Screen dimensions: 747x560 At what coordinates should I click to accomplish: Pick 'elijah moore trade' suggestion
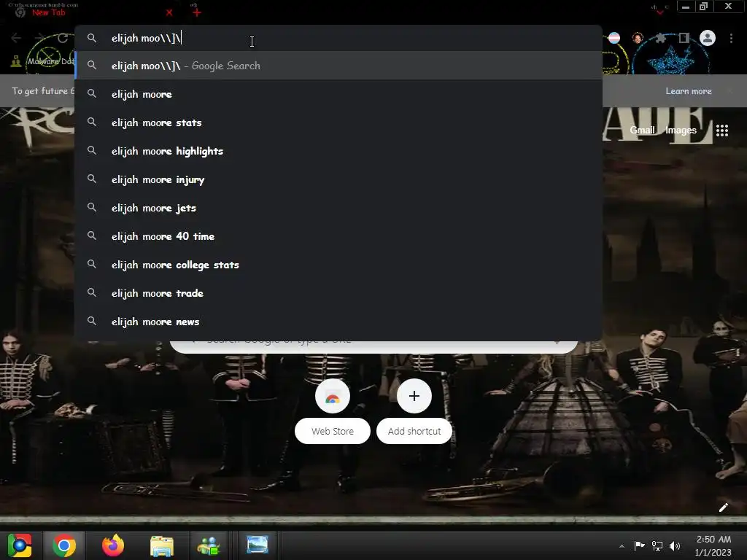[338, 293]
